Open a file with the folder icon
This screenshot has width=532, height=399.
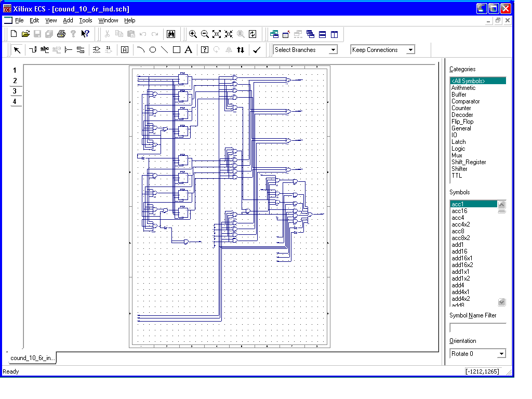(x=26, y=34)
